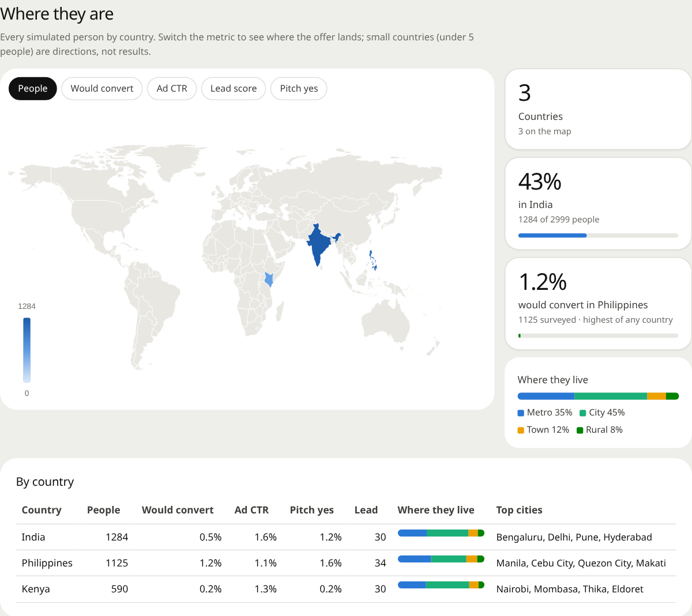Click the 1.2% would convert stat
Viewport: 692px width, 616px height.
pos(598,304)
